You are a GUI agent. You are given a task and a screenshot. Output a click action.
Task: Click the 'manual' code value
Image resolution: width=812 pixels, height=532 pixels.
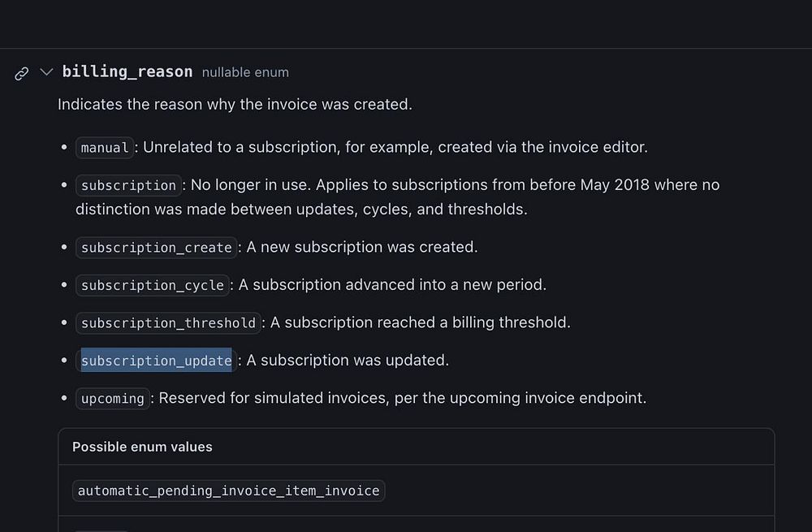pos(104,148)
